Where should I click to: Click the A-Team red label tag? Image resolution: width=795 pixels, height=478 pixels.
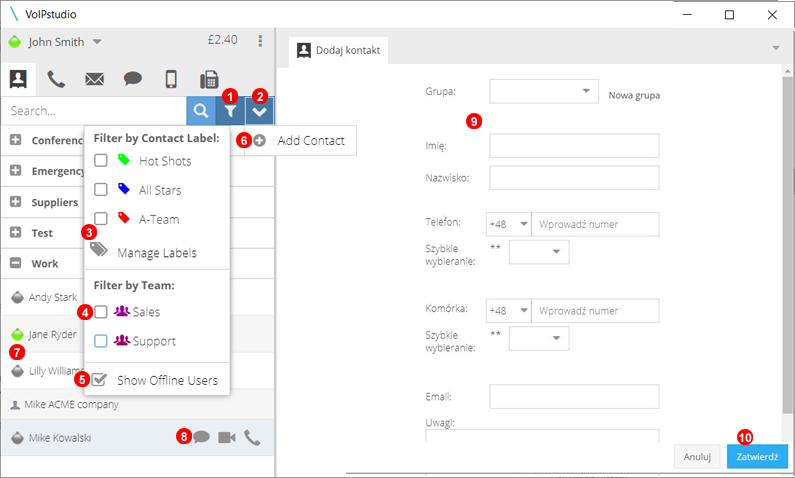124,217
